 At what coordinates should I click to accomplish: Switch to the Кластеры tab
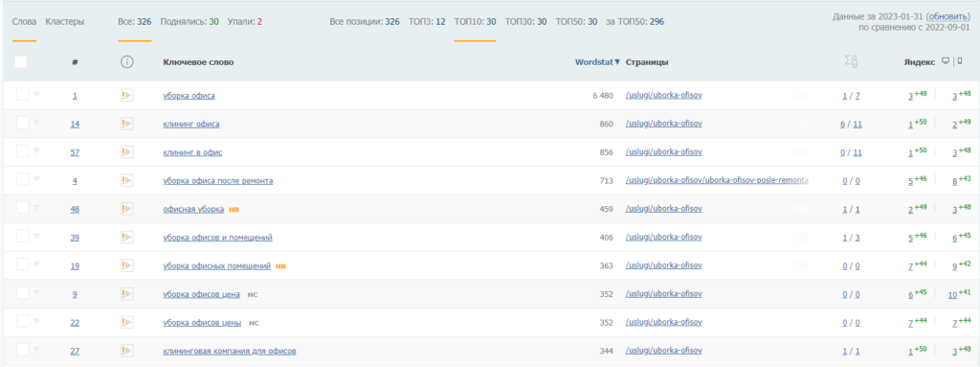[x=65, y=22]
